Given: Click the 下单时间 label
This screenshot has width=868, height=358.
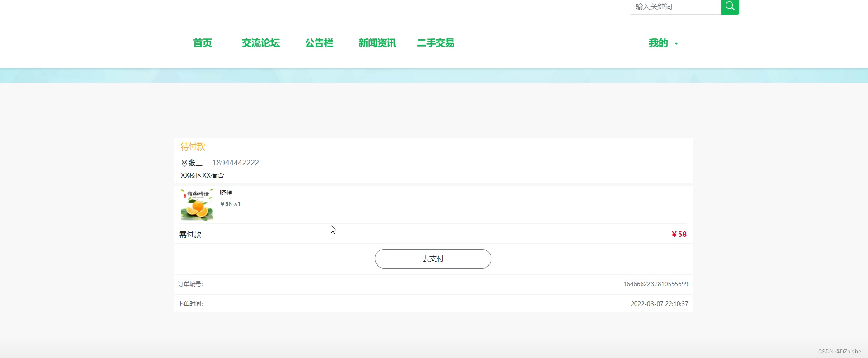Looking at the screenshot, I should pos(191,304).
